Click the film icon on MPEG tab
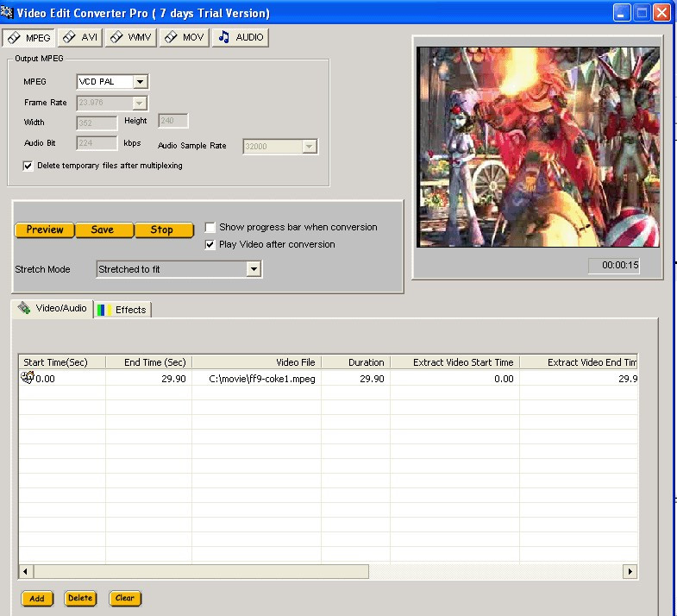Viewport: 677px width, 616px height. click(x=14, y=38)
